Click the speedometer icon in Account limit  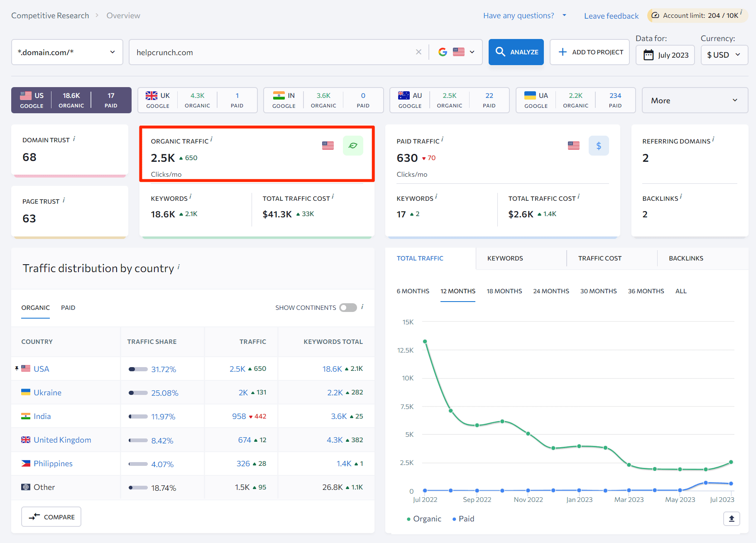(x=655, y=15)
